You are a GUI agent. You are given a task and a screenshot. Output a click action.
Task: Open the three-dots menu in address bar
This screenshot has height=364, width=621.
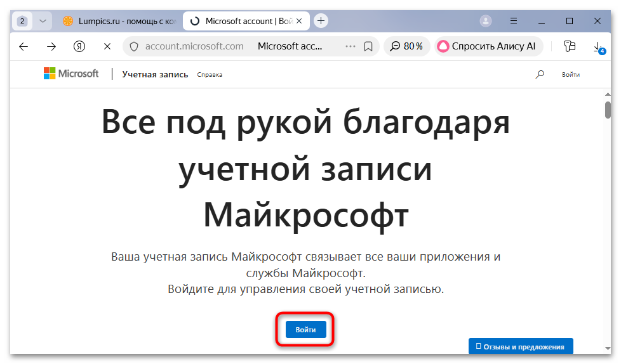tap(350, 46)
